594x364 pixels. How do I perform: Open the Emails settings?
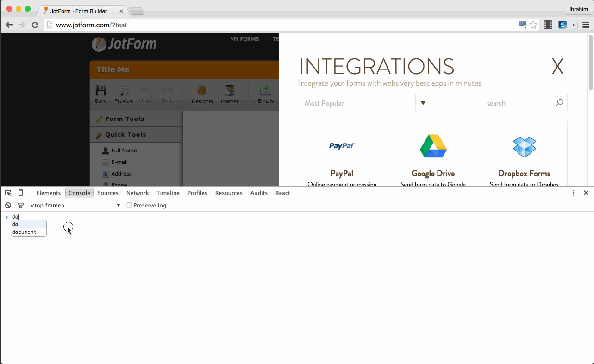coord(266,94)
